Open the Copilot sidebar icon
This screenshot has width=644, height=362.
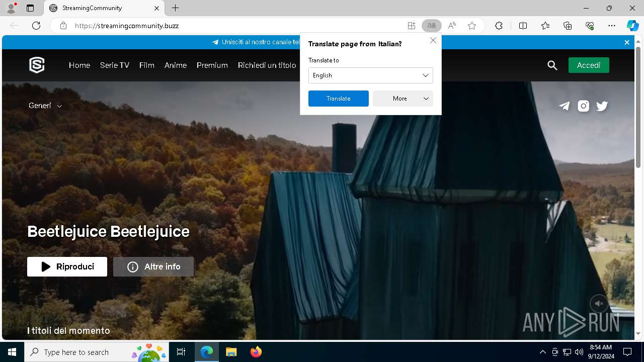pyautogui.click(x=632, y=26)
